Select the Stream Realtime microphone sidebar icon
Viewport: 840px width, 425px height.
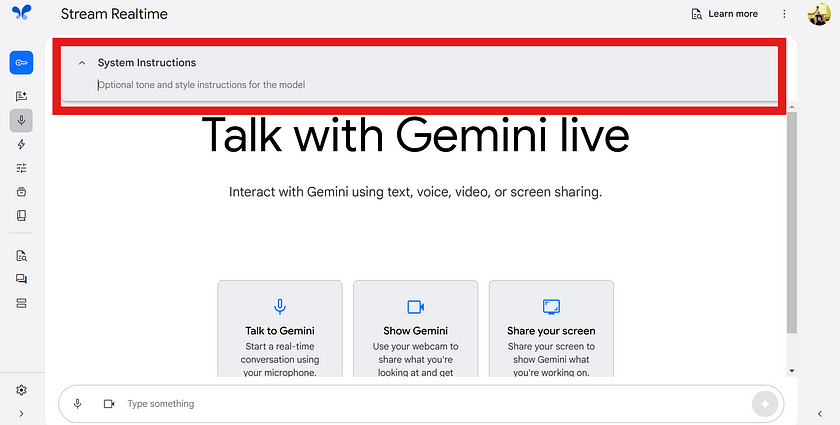pos(21,121)
